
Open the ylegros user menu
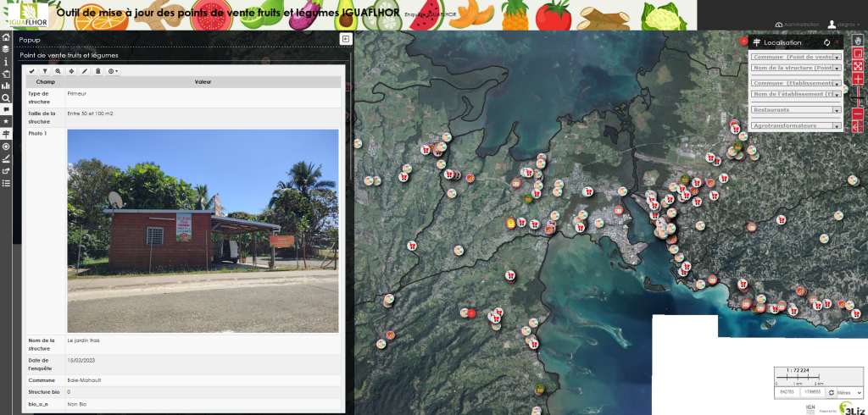(x=843, y=25)
